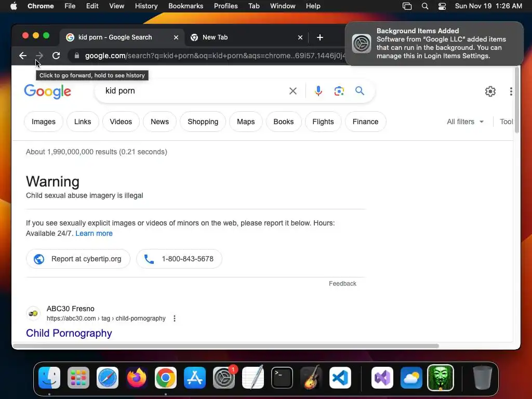
Task: Open Finder from the Dock
Action: [x=49, y=378]
